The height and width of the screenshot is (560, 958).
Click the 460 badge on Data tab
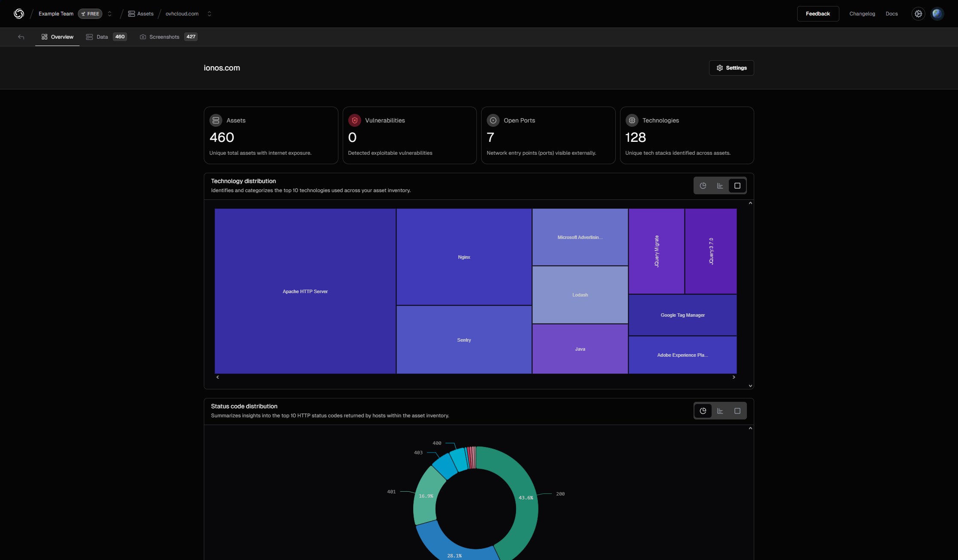click(x=120, y=37)
